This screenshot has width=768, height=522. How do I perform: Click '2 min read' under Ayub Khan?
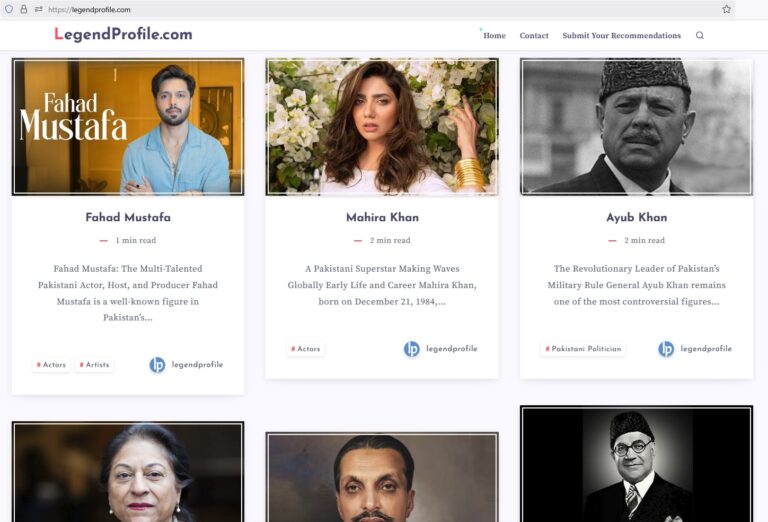(x=644, y=240)
